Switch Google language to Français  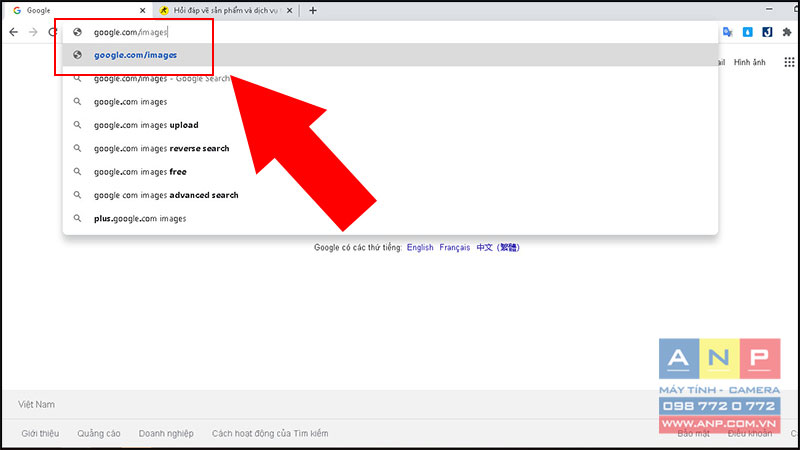coord(455,247)
